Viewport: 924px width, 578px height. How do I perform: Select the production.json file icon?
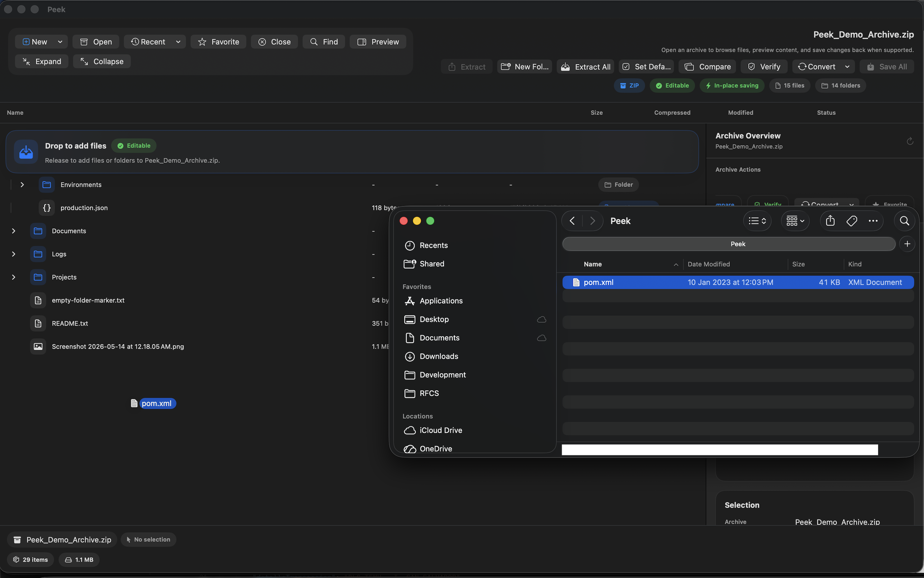pos(47,208)
